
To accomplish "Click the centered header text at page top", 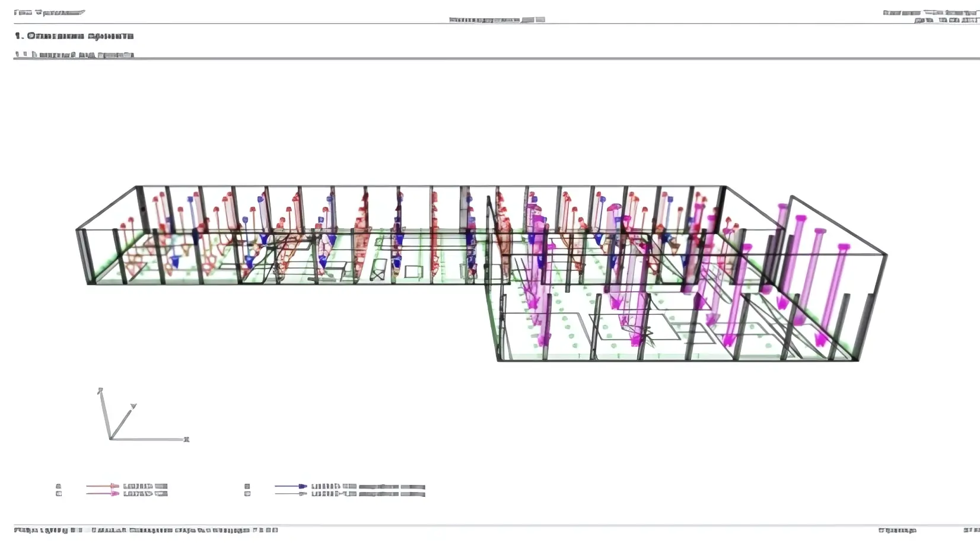I will click(x=497, y=20).
